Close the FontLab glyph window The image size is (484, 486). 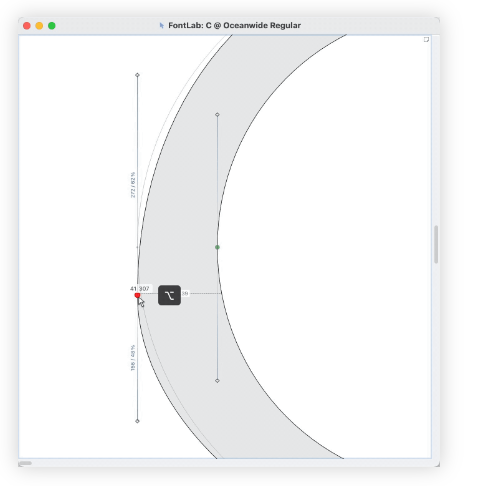coord(27,26)
